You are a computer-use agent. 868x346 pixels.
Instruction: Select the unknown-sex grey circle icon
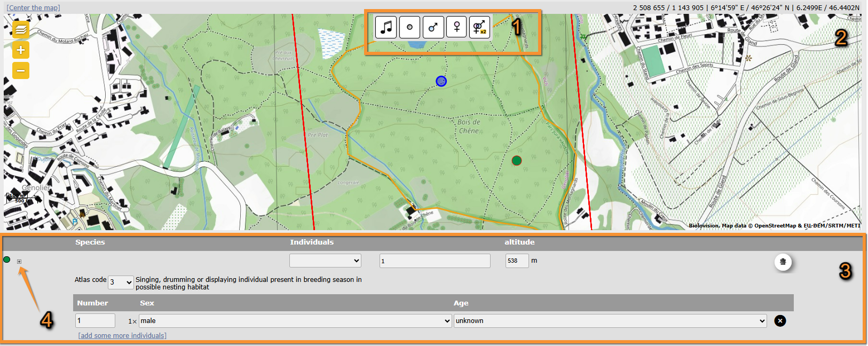(x=409, y=27)
